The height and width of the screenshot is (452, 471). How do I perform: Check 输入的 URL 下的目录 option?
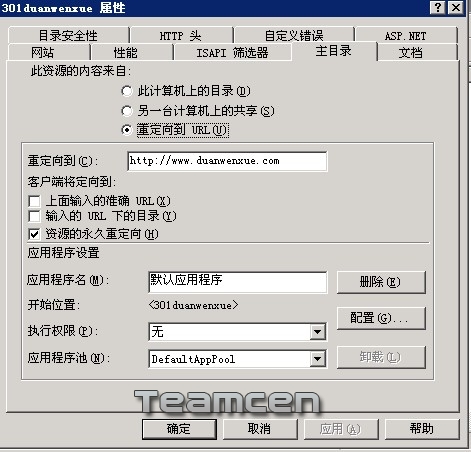click(34, 216)
